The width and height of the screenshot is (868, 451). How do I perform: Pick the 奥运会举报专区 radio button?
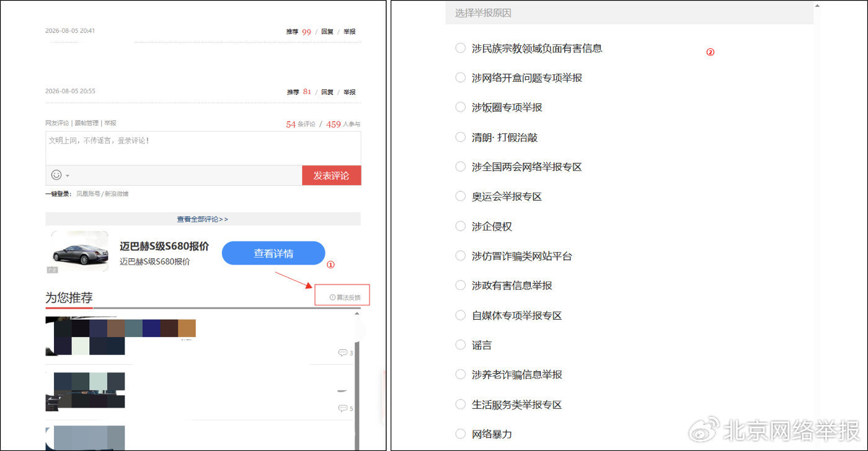click(x=460, y=196)
